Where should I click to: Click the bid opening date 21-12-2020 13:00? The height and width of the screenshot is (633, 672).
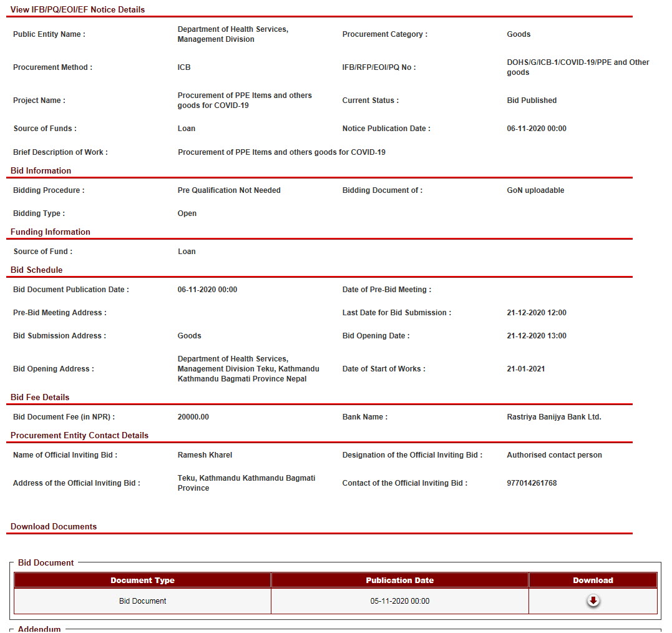(x=537, y=336)
